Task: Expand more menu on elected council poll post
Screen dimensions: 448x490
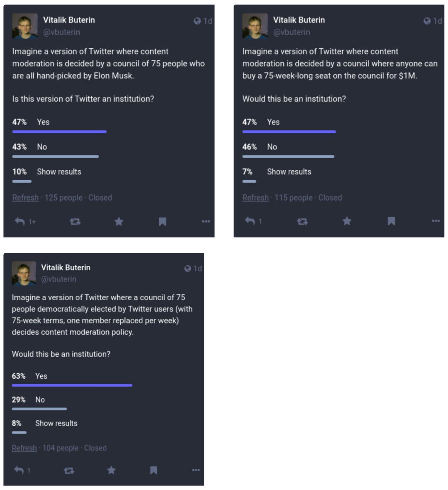Action: tap(196, 470)
